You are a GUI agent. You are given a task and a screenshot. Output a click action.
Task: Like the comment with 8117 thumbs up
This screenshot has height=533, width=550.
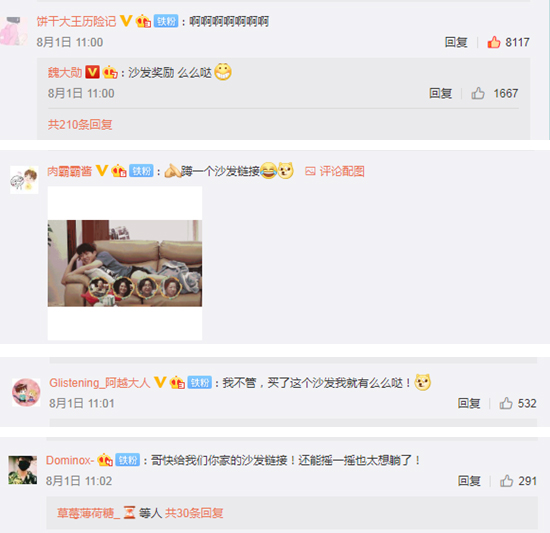[494, 42]
